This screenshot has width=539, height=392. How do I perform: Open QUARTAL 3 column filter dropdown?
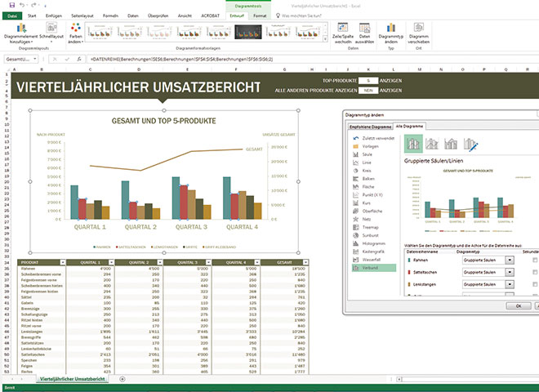point(208,262)
